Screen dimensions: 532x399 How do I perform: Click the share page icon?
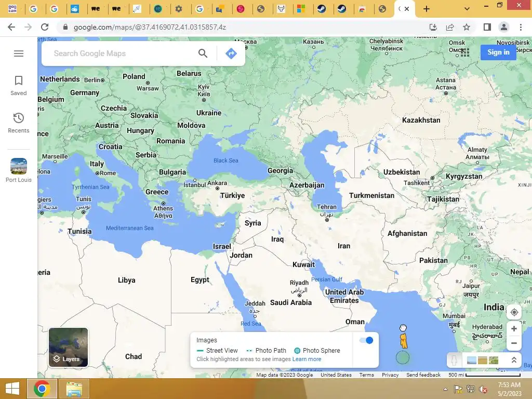pos(450,27)
